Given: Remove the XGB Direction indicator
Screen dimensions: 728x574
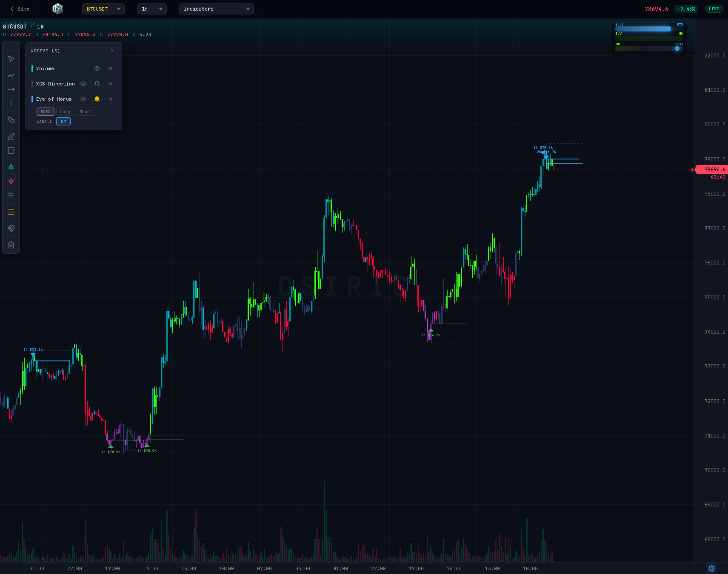Looking at the screenshot, I should click(x=111, y=84).
